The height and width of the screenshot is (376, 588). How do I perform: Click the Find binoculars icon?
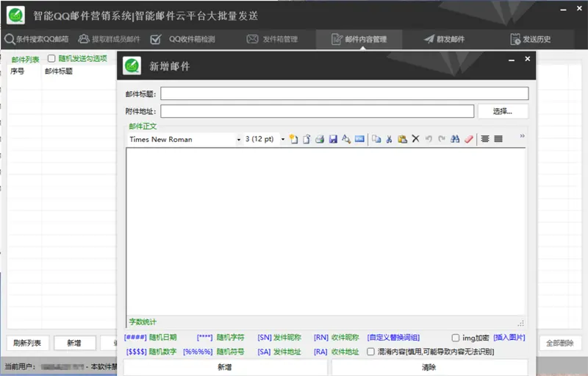point(455,139)
